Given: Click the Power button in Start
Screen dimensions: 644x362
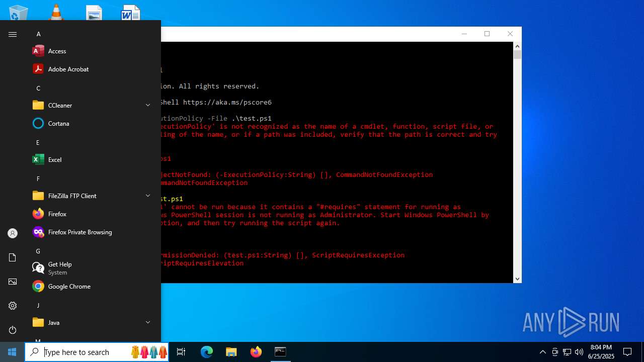Looking at the screenshot, I should point(13,330).
